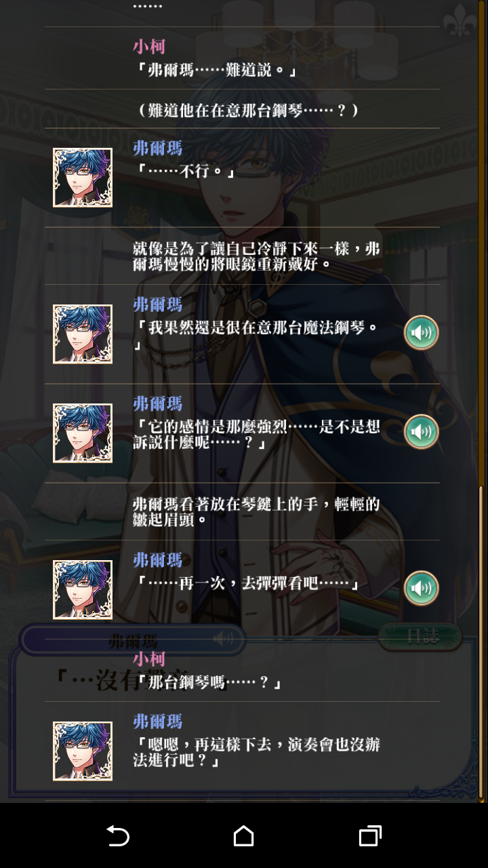This screenshot has width=488, height=868.
Task: Play voice for '我果然還是很在意那台魔法鋼琴' line
Action: (422, 333)
